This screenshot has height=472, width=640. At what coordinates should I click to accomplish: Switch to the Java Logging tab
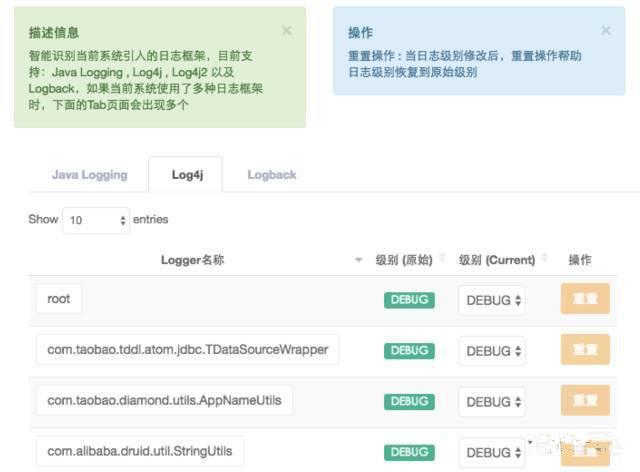coord(89,175)
